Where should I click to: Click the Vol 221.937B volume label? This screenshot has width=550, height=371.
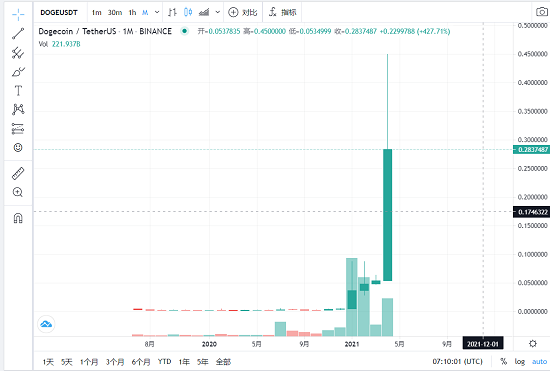tap(59, 44)
